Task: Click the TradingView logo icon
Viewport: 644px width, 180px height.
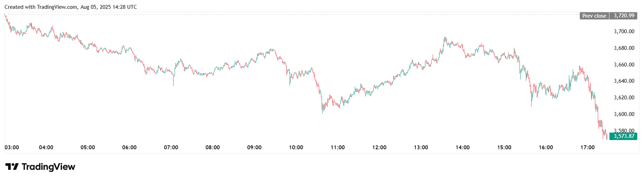Action: pos(12,167)
